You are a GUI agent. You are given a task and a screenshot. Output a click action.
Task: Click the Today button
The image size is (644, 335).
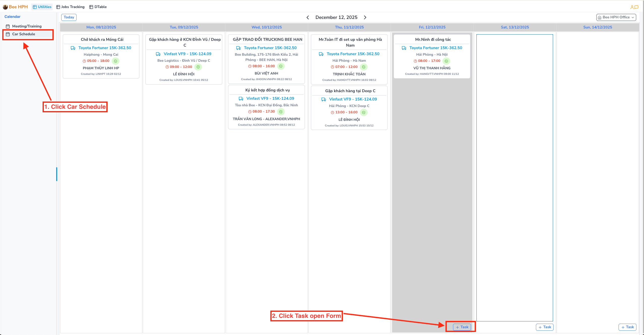click(x=69, y=17)
